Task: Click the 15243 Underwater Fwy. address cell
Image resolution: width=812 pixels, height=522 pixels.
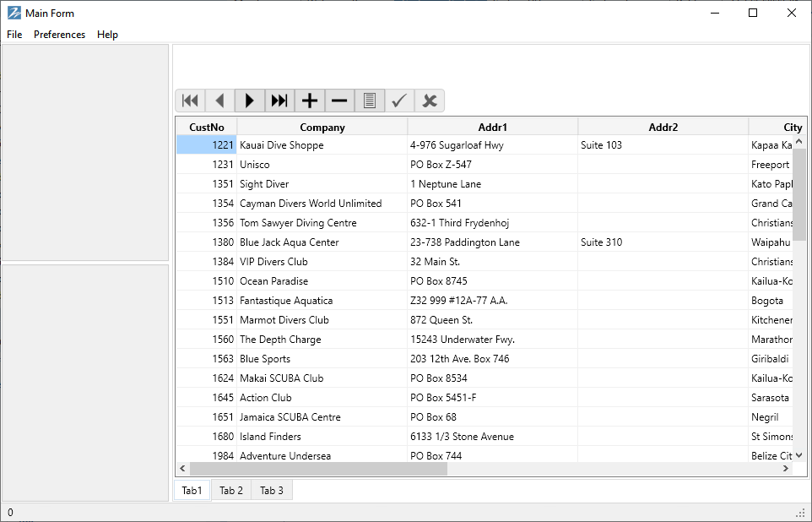Action: (492, 340)
